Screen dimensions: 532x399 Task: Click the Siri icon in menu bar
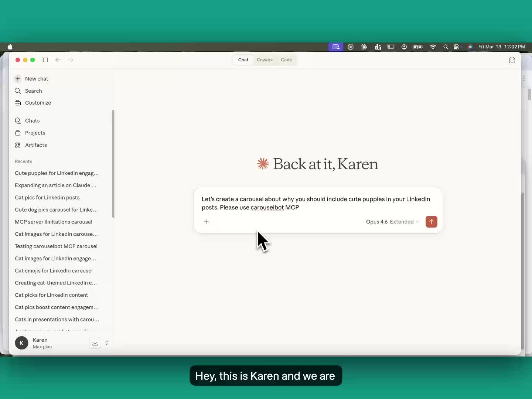[x=470, y=47]
